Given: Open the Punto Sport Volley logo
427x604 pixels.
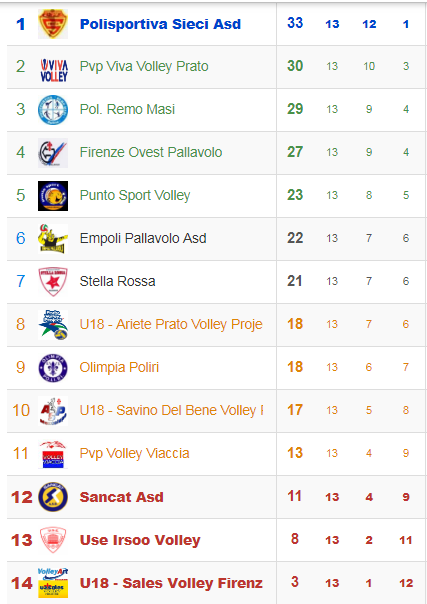Looking at the screenshot, I should [x=53, y=196].
